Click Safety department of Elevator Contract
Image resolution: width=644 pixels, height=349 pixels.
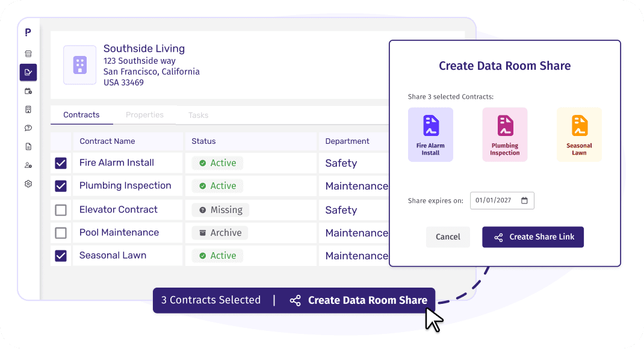(x=341, y=210)
